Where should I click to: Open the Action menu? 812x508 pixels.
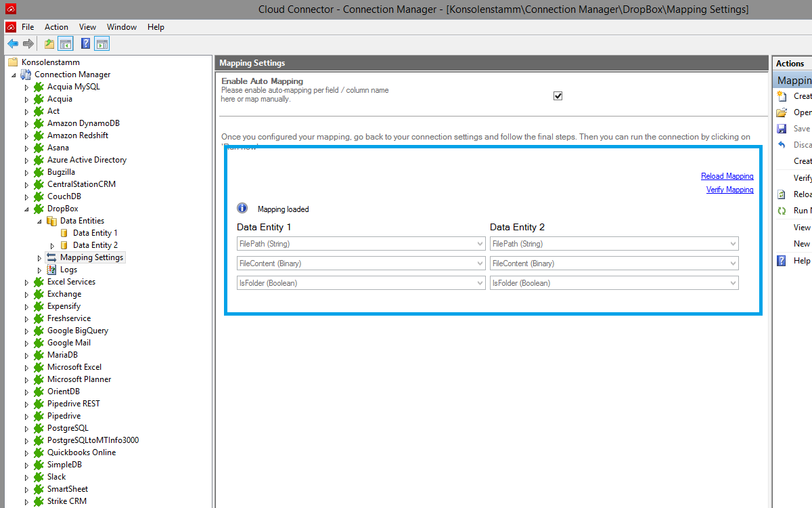pyautogui.click(x=56, y=27)
